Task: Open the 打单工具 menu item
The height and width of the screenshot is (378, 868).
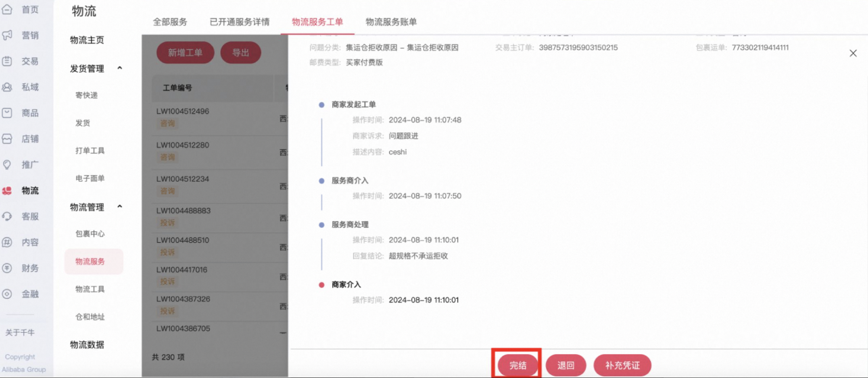Action: (x=90, y=150)
